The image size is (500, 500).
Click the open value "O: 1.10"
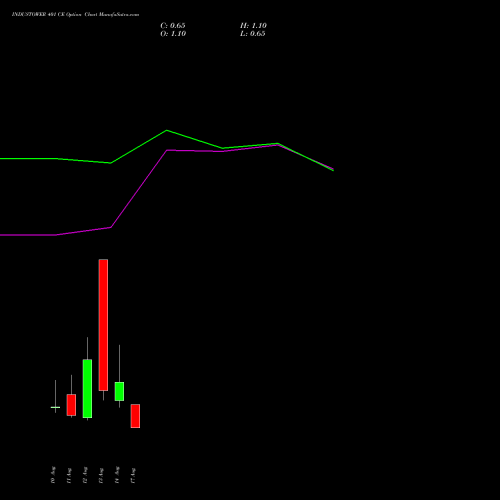pos(173,34)
